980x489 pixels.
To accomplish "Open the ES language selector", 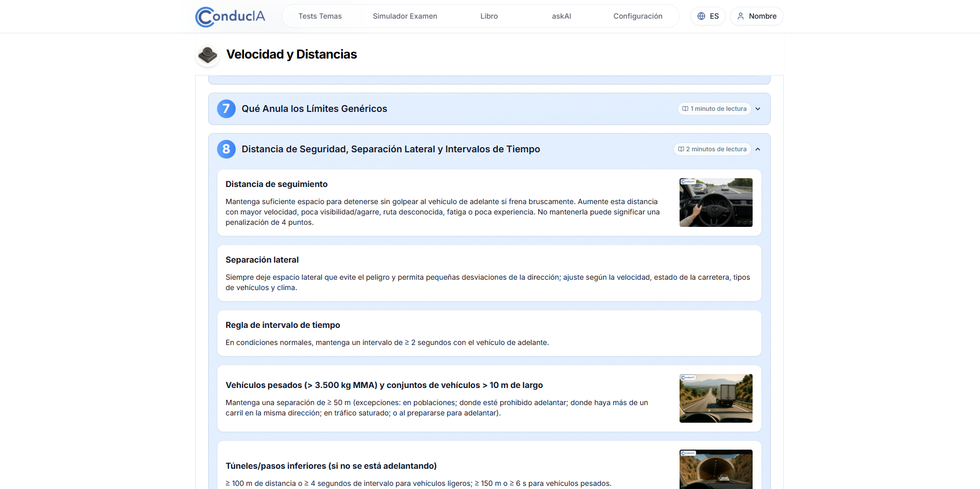I will coord(708,16).
